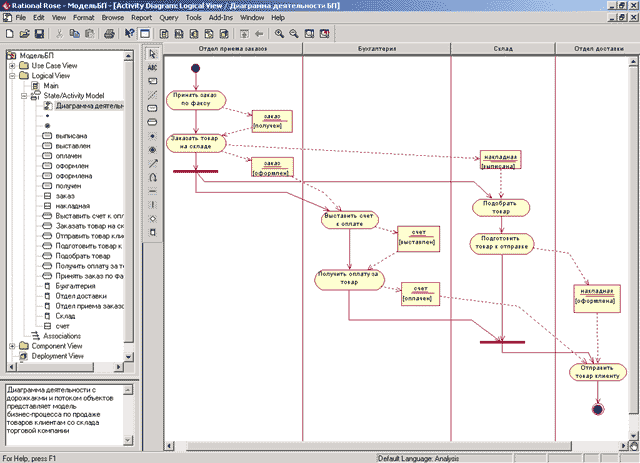The width and height of the screenshot is (640, 463).
Task: Select the Decision diamond tool
Action: click(x=152, y=219)
